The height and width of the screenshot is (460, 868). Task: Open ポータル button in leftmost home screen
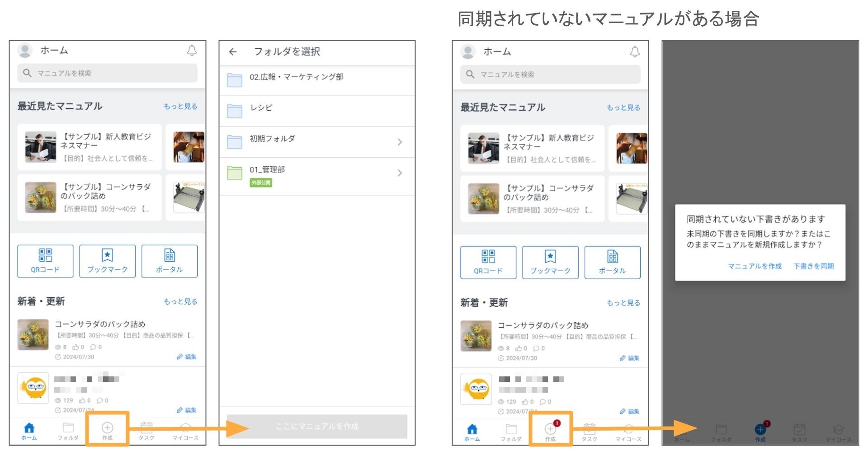tap(169, 261)
